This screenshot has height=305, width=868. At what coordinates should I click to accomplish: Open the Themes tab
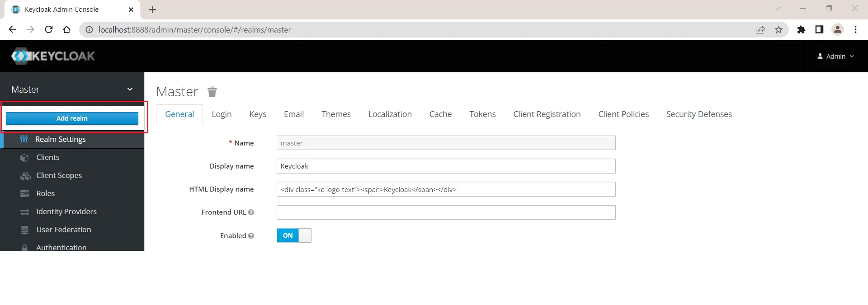[336, 114]
